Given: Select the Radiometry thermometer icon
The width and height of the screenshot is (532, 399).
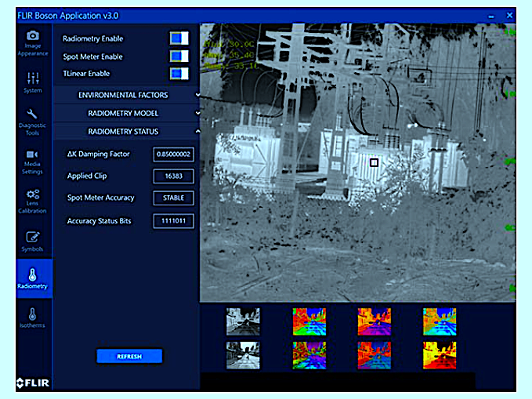Looking at the screenshot, I should coord(33,275).
